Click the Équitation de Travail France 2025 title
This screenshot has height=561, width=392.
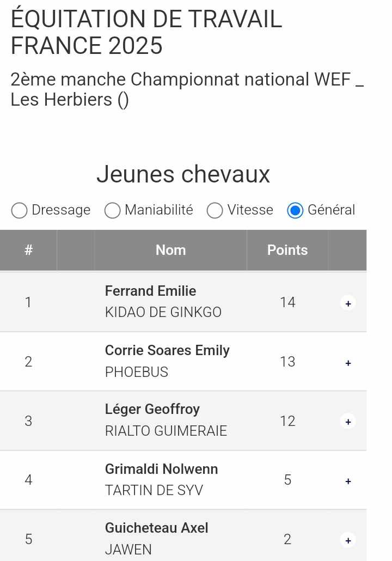pos(146,33)
